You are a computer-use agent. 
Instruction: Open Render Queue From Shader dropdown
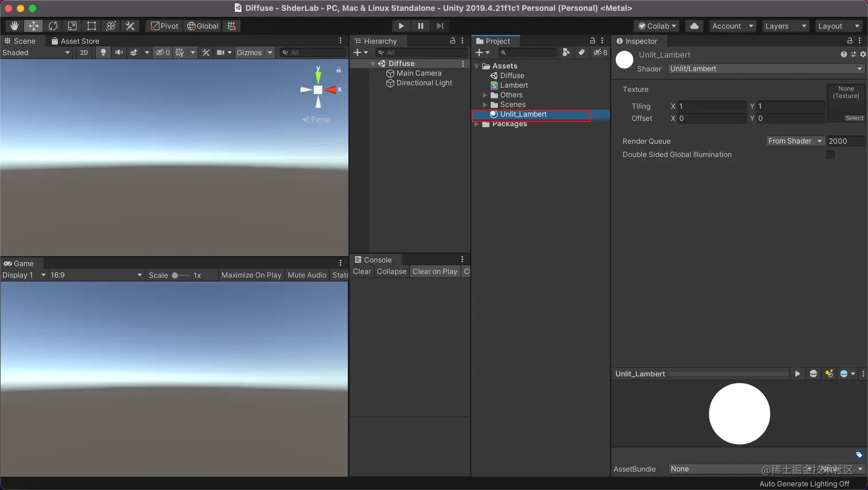point(795,141)
